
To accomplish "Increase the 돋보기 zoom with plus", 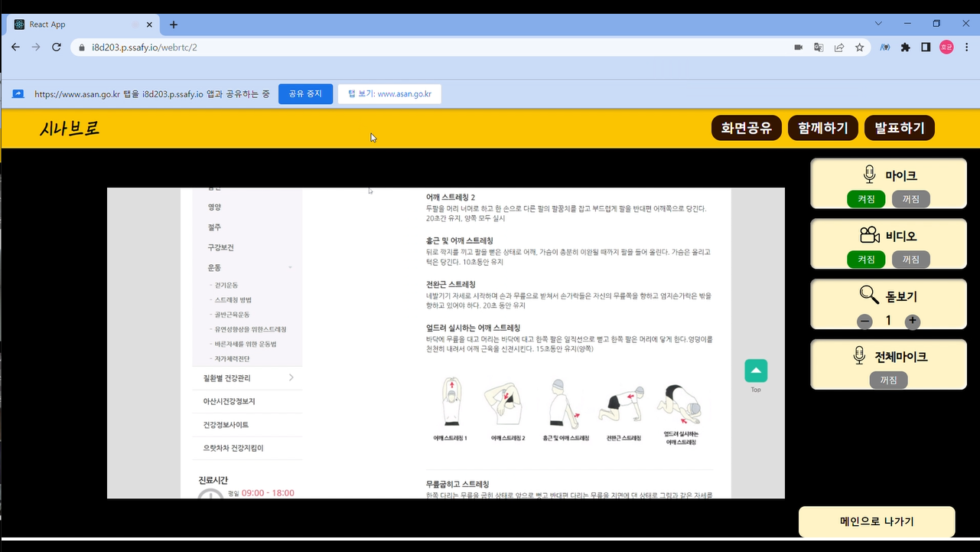I will click(x=912, y=322).
